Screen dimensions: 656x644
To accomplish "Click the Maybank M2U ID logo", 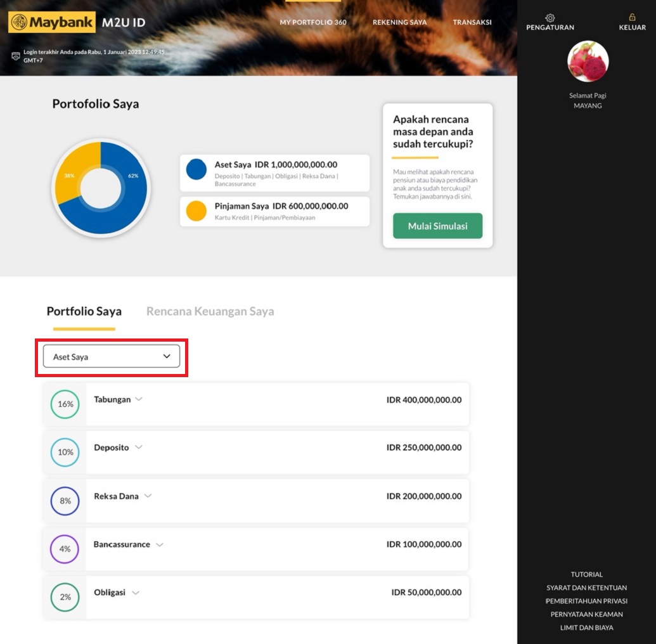I will coord(77,23).
